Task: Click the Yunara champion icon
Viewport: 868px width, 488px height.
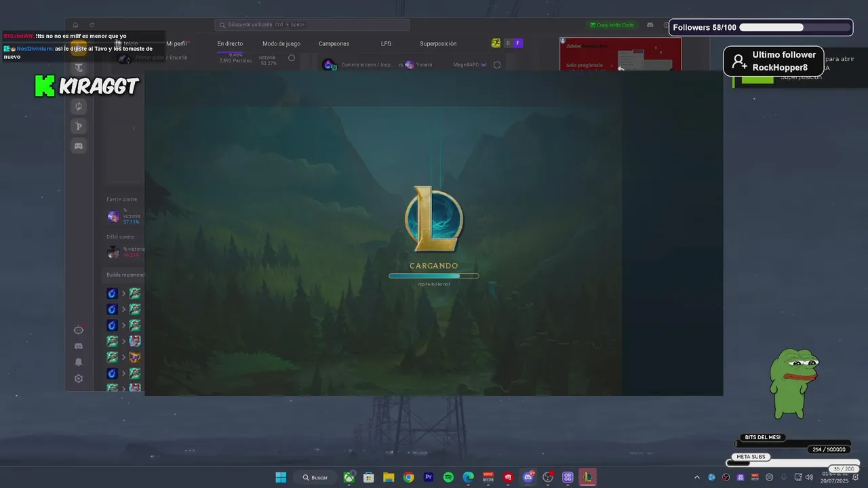Action: 410,65
